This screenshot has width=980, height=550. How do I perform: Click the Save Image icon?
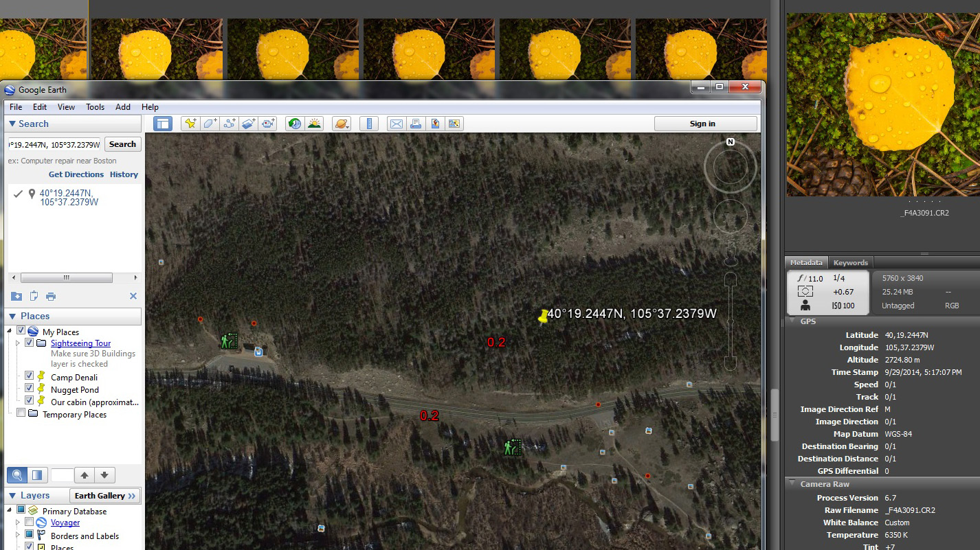coord(434,124)
